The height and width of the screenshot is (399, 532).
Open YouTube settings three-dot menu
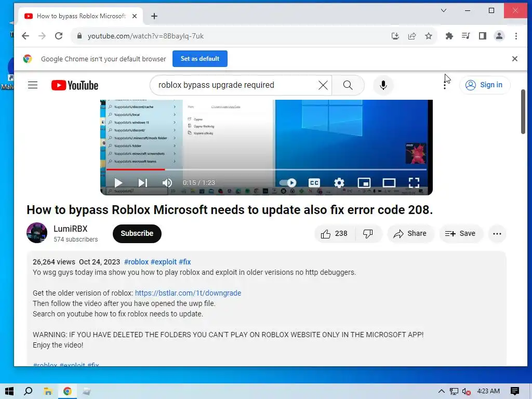click(x=445, y=85)
